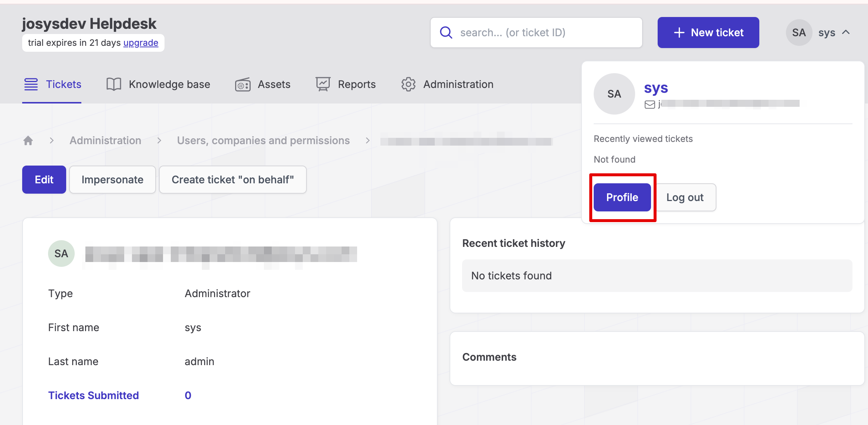Click the search magnifier icon
Image resolution: width=868 pixels, height=425 pixels.
(446, 33)
